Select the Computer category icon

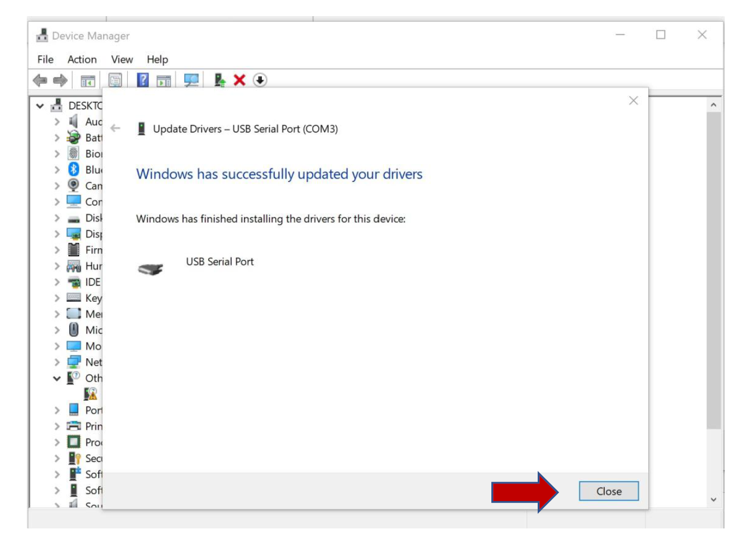[x=74, y=201]
